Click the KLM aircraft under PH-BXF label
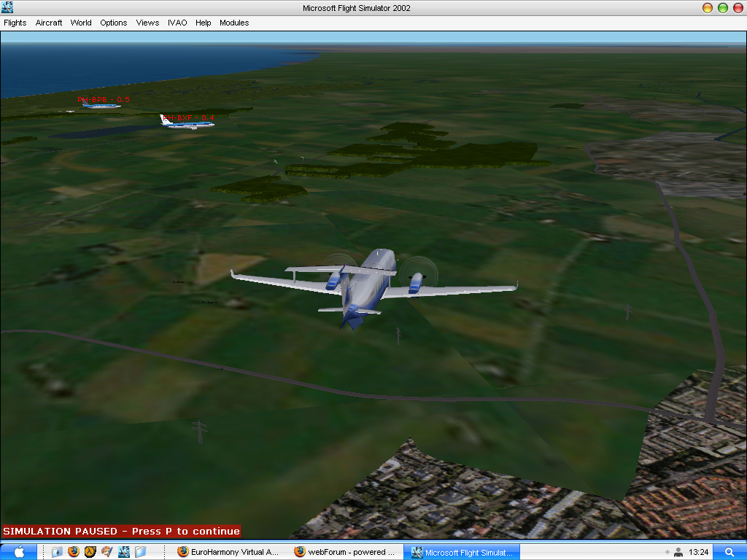 point(187,122)
